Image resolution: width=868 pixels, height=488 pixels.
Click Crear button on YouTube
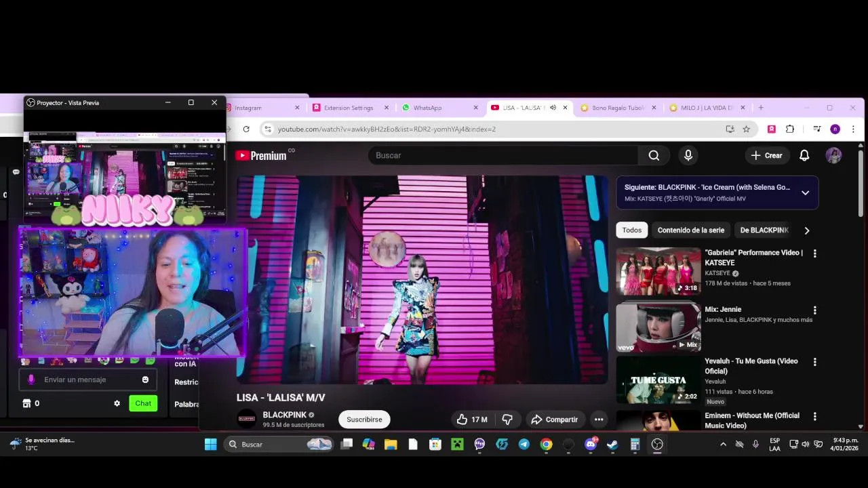coord(767,155)
